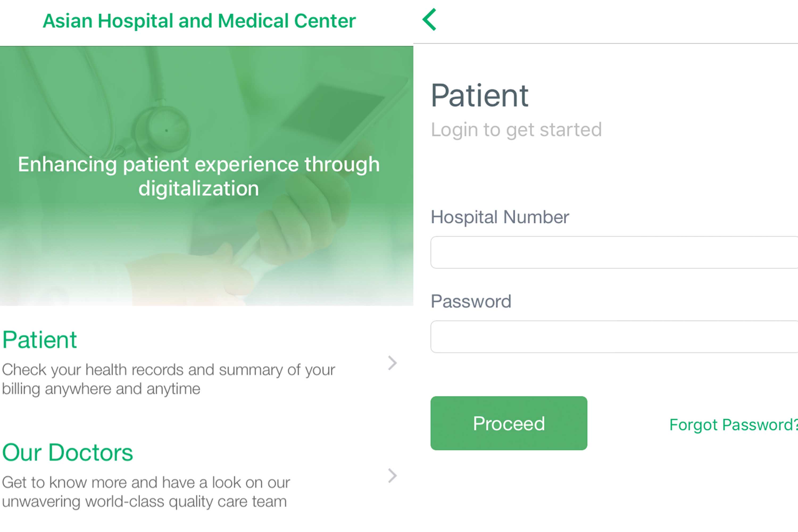Click the 'Login to get started' subtitle
The height and width of the screenshot is (532, 798).
pyautogui.click(x=516, y=130)
